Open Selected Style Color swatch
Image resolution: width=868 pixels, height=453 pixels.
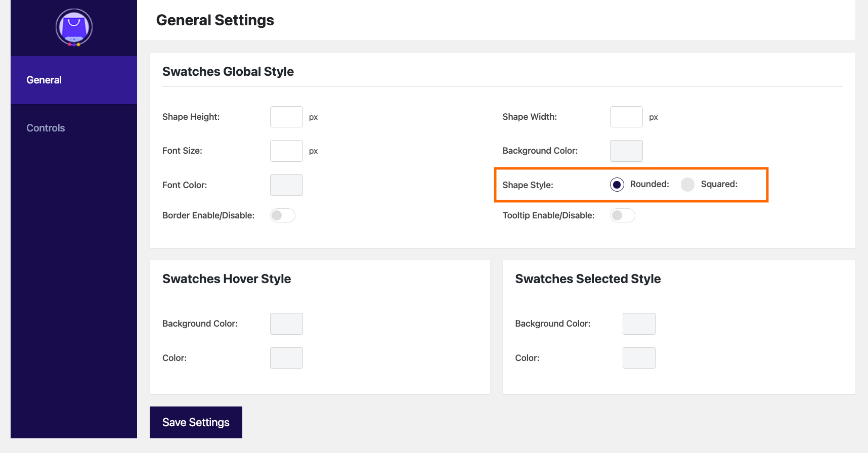(639, 358)
